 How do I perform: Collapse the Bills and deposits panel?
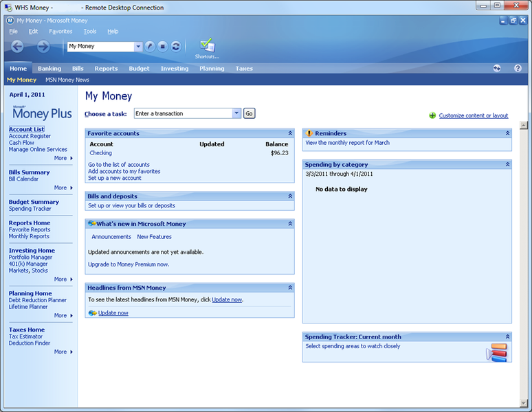290,196
